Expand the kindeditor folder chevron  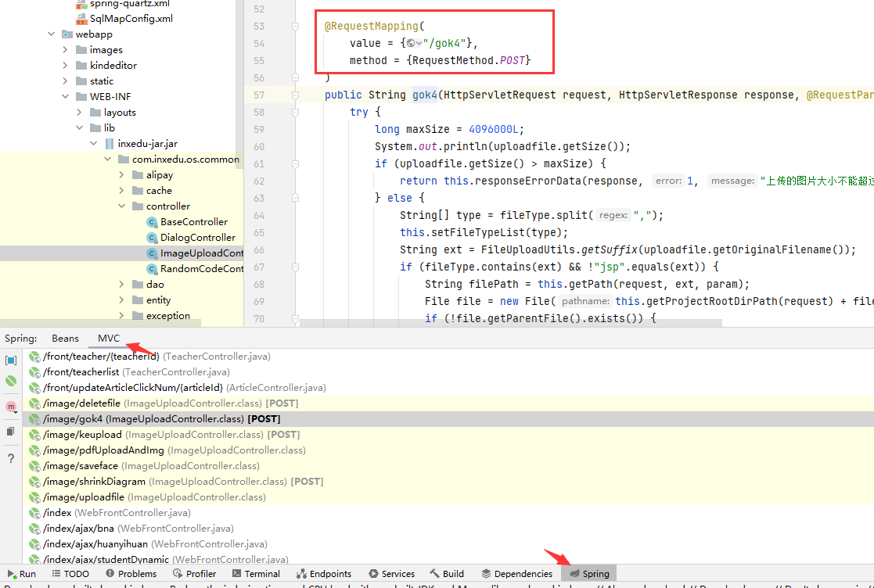pos(65,66)
